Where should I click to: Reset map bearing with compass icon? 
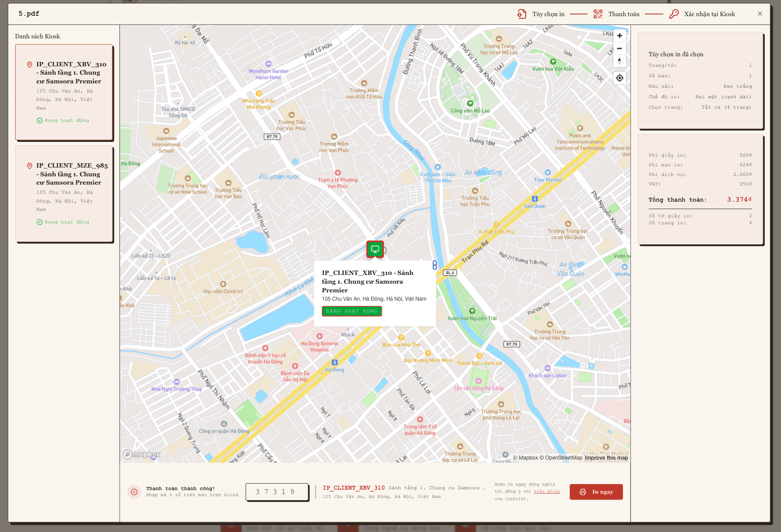tap(620, 61)
